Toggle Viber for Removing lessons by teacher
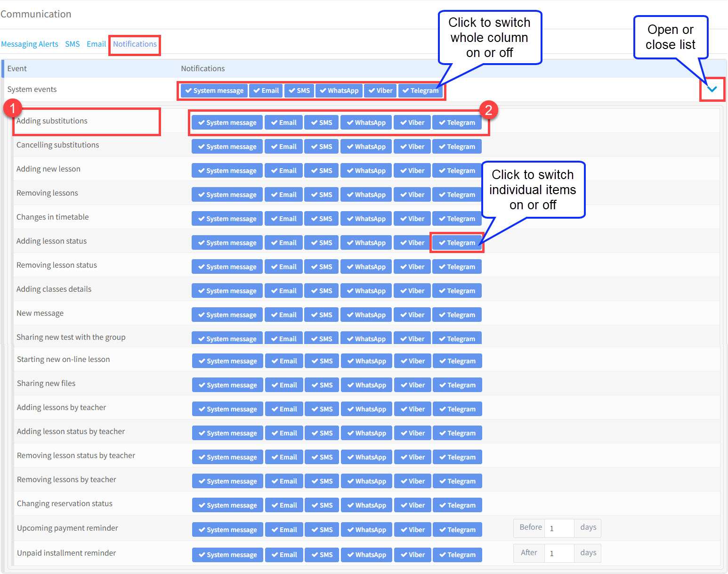This screenshot has height=574, width=728. 413,481
